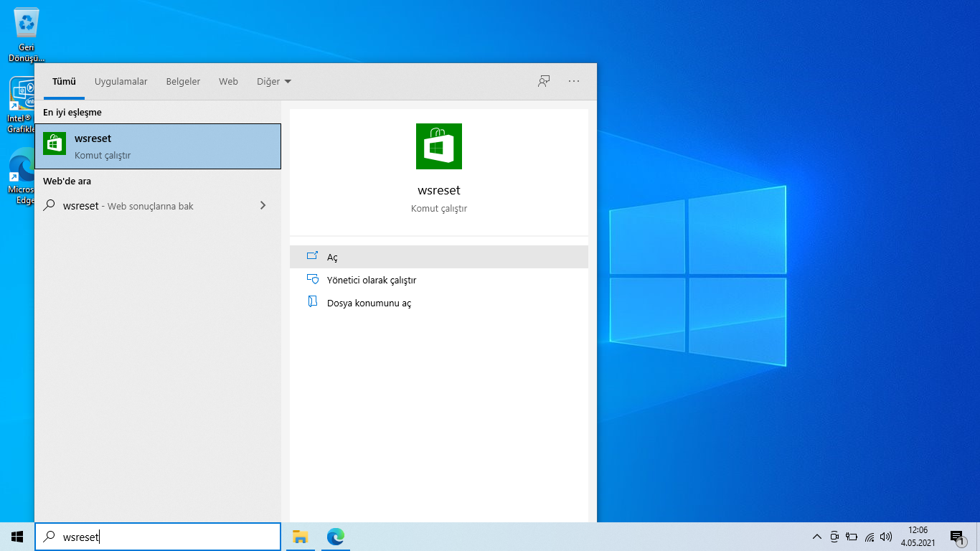Click the large wsreset icon in preview pane

coord(438,146)
